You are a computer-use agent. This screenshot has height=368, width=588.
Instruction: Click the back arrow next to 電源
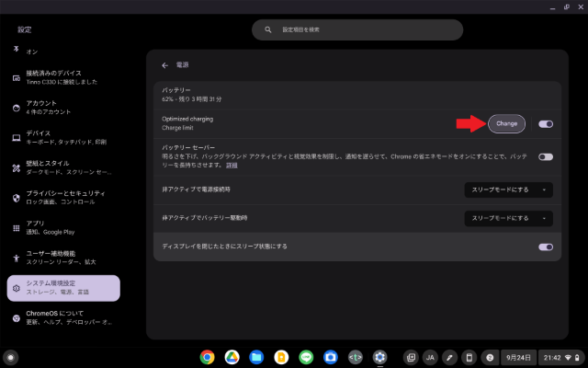165,65
